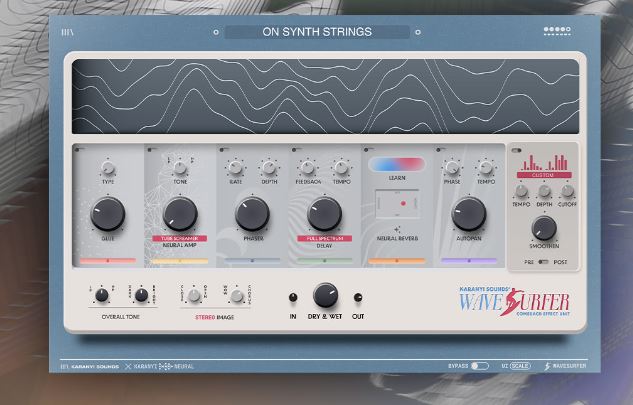The width and height of the screenshot is (633, 405).
Task: Open the Custom pattern dropdown
Action: coord(544,175)
